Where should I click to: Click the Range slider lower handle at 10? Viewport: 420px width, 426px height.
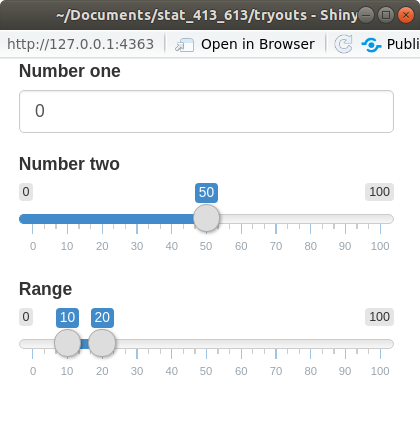[x=67, y=343]
